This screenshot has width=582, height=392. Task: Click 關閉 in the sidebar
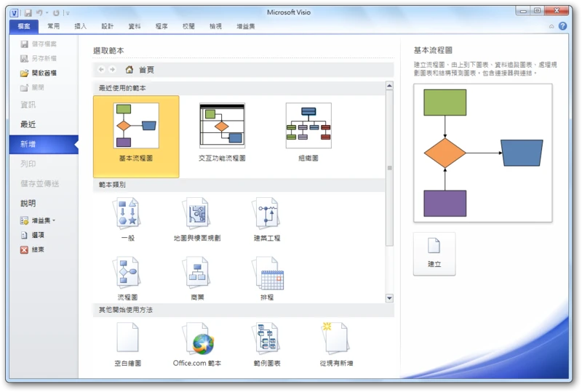(x=32, y=87)
